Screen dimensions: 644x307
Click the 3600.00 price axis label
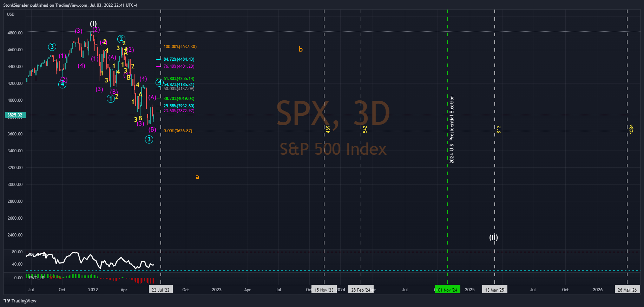click(x=15, y=134)
